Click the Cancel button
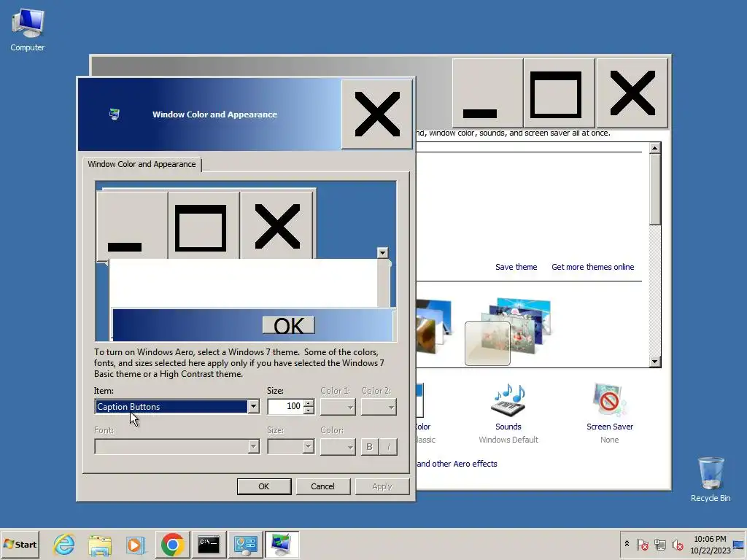Viewport: 747px width, 560px height. coord(323,486)
